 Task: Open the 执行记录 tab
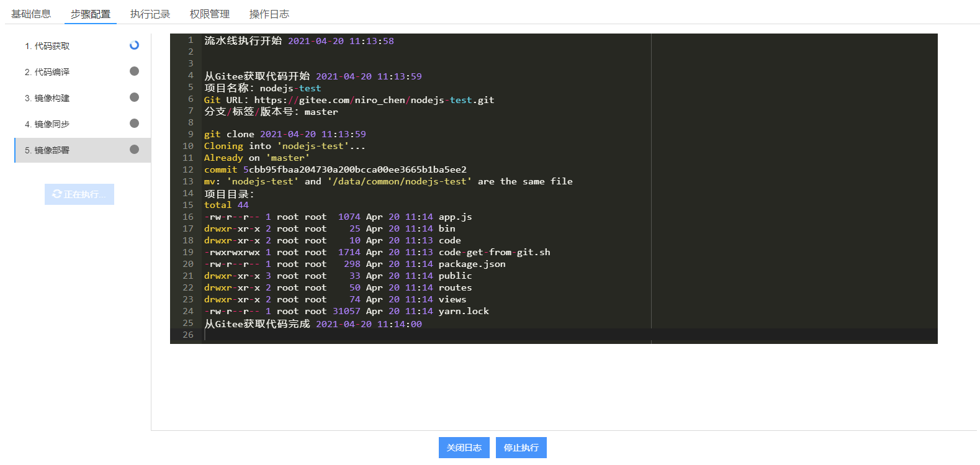tap(150, 14)
